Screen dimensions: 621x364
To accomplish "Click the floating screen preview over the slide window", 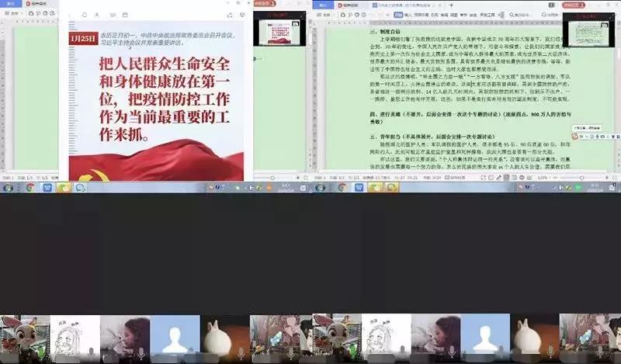I will (x=279, y=29).
